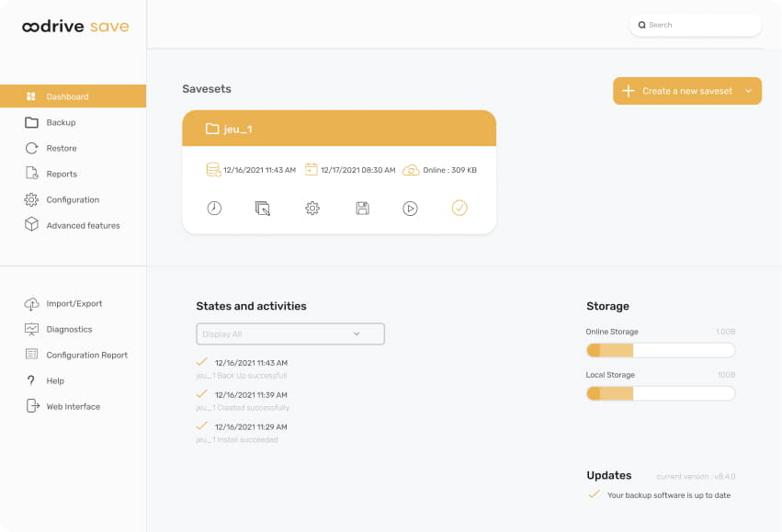Viewport: 782px width, 532px height.
Task: Toggle the checkmark status icon on jeu_1
Action: pyautogui.click(x=459, y=208)
